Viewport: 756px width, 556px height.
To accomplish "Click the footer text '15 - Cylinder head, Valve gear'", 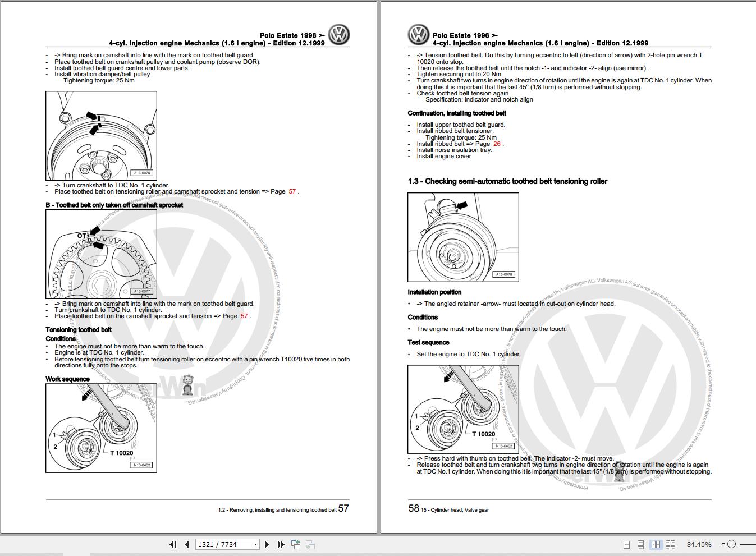I will point(455,510).
